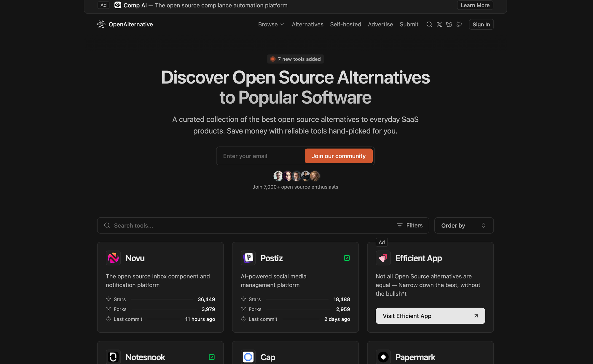Image resolution: width=593 pixels, height=364 pixels.
Task: Click the Papermark app logo
Action: coord(383,357)
